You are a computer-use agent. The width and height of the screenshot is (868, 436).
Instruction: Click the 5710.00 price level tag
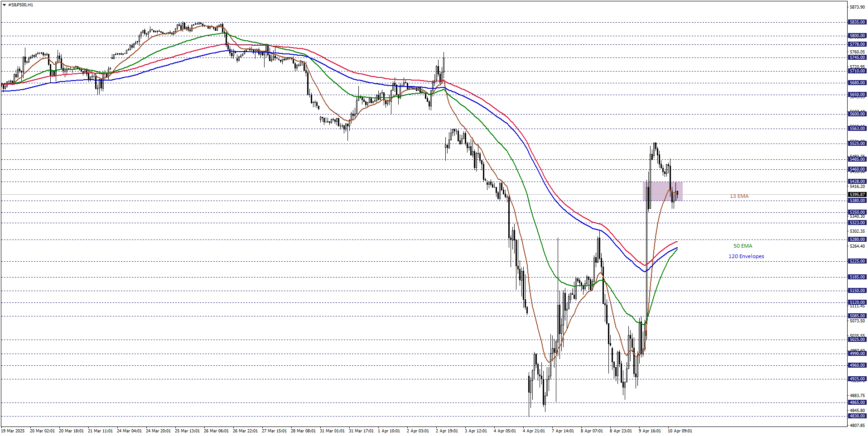pyautogui.click(x=857, y=71)
